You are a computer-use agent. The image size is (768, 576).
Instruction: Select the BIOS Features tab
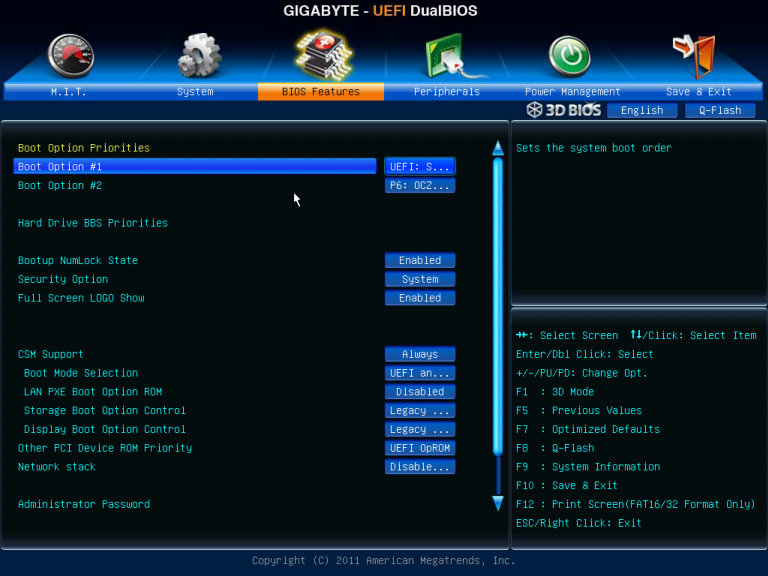(x=321, y=92)
